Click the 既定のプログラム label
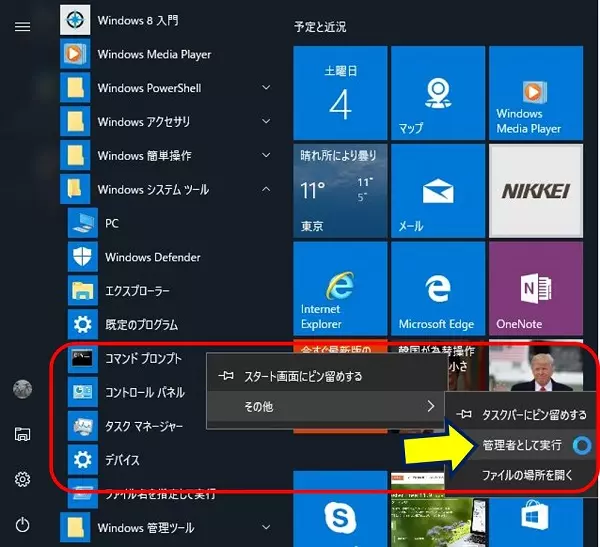The width and height of the screenshot is (600, 547). tap(141, 325)
